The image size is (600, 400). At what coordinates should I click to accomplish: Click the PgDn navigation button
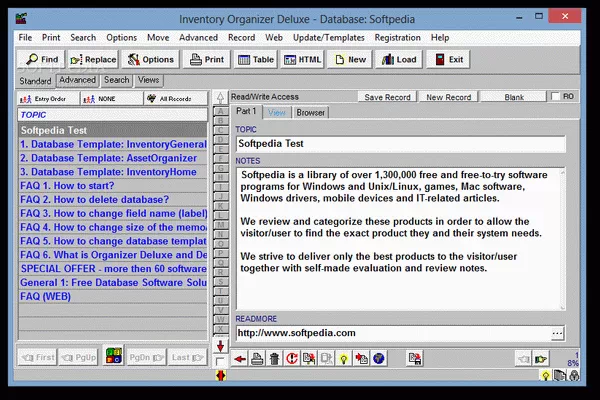click(x=147, y=358)
